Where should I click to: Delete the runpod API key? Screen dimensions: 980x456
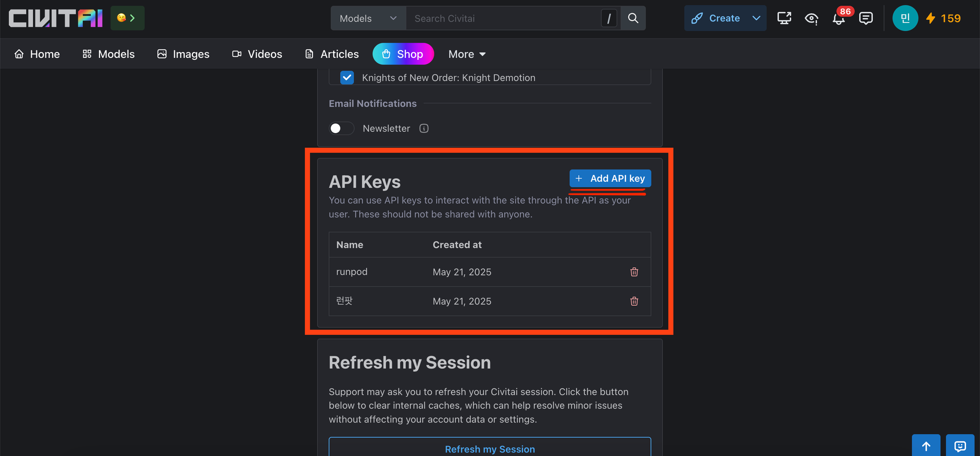634,272
